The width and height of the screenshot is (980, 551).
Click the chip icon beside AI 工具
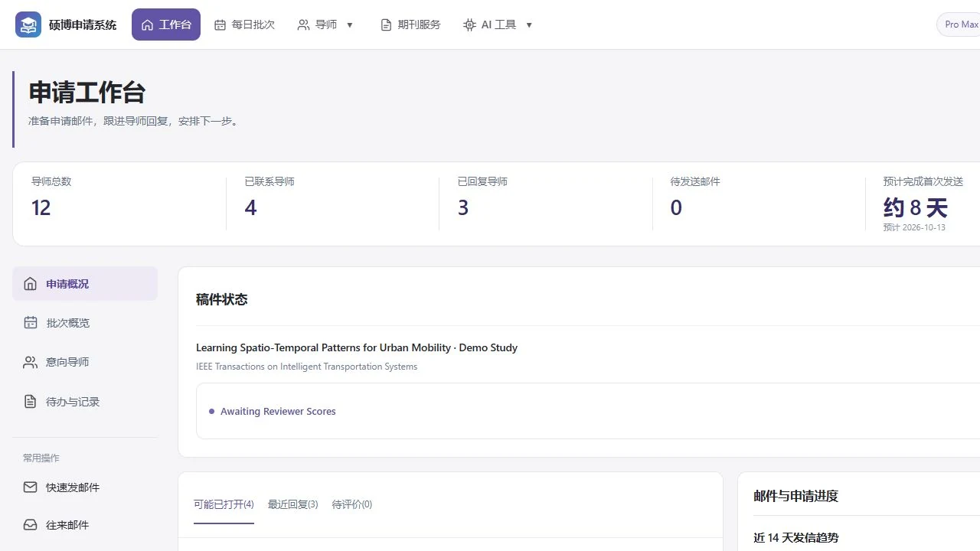469,25
